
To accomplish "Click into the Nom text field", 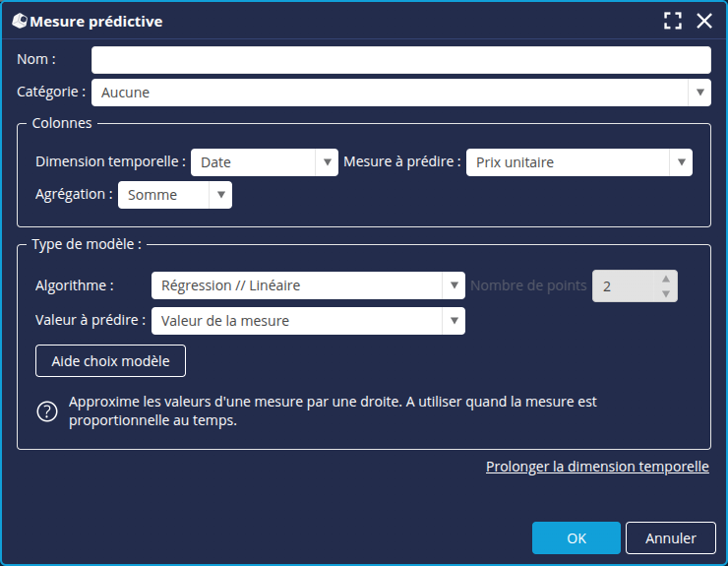I will click(x=400, y=60).
